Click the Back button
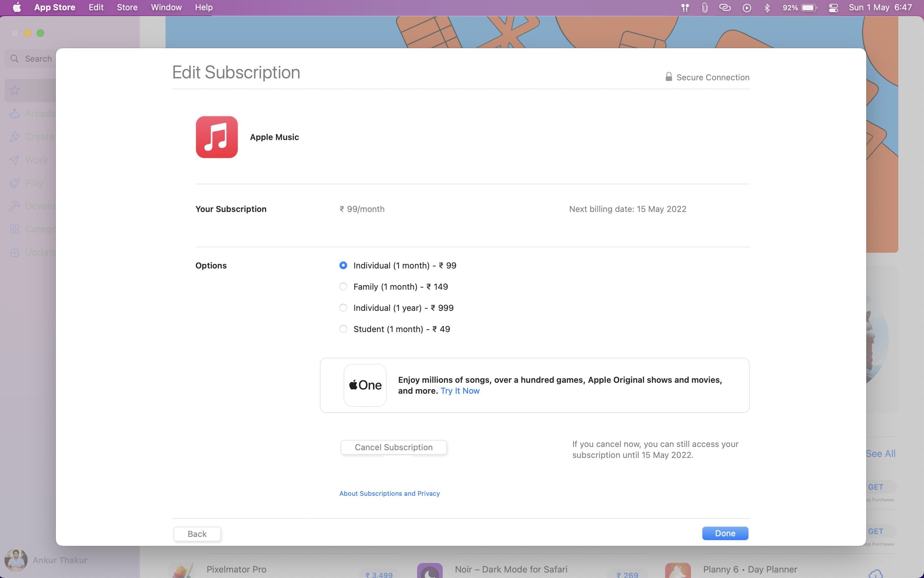Image resolution: width=924 pixels, height=578 pixels. click(x=197, y=534)
